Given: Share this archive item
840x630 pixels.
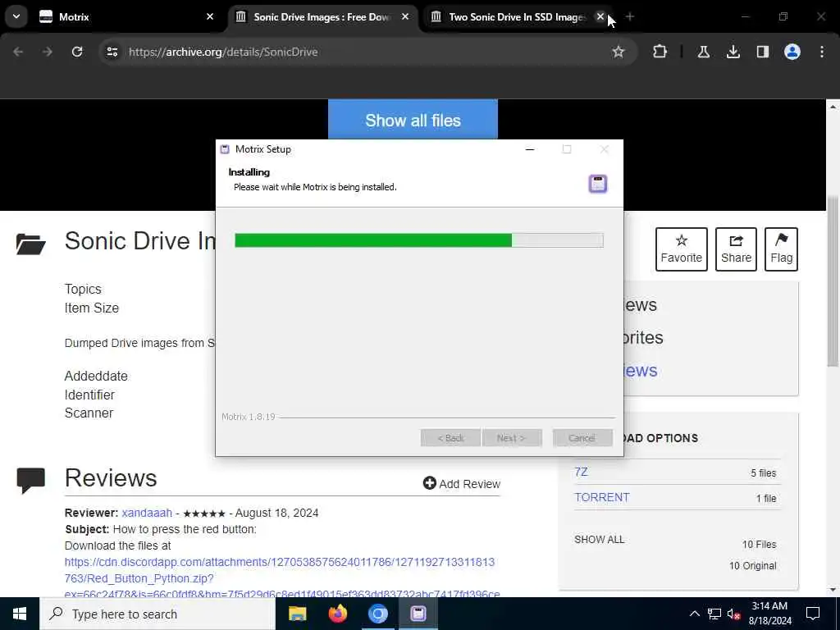Looking at the screenshot, I should pos(736,249).
